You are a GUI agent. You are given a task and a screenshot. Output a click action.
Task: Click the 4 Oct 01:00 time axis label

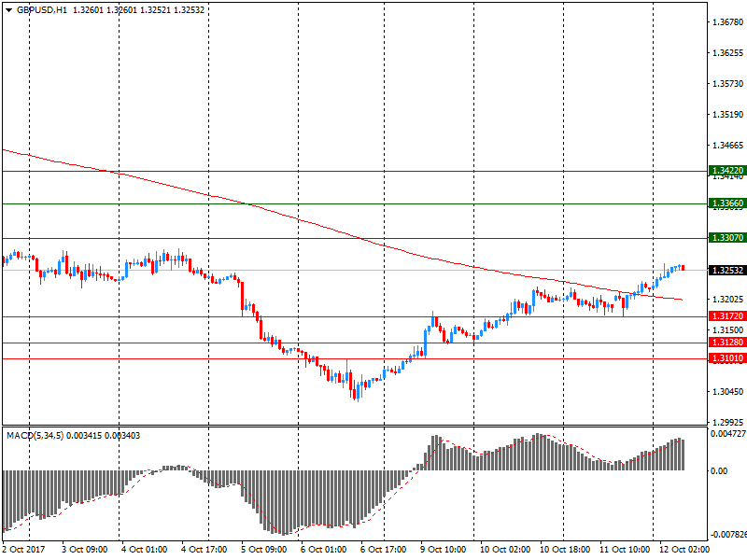click(145, 549)
